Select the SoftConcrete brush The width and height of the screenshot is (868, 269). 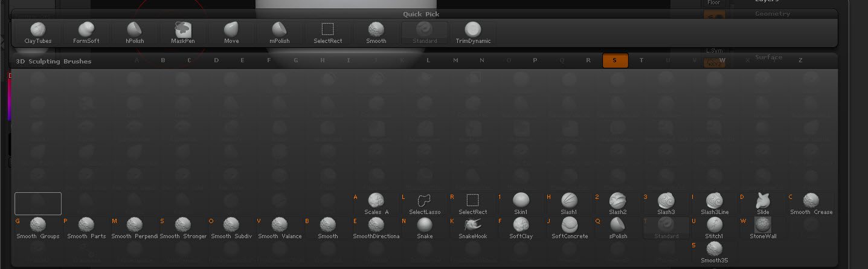[570, 228]
